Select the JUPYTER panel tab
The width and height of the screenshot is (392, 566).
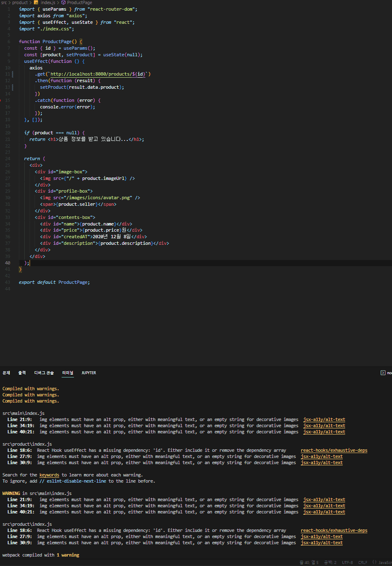(x=89, y=373)
